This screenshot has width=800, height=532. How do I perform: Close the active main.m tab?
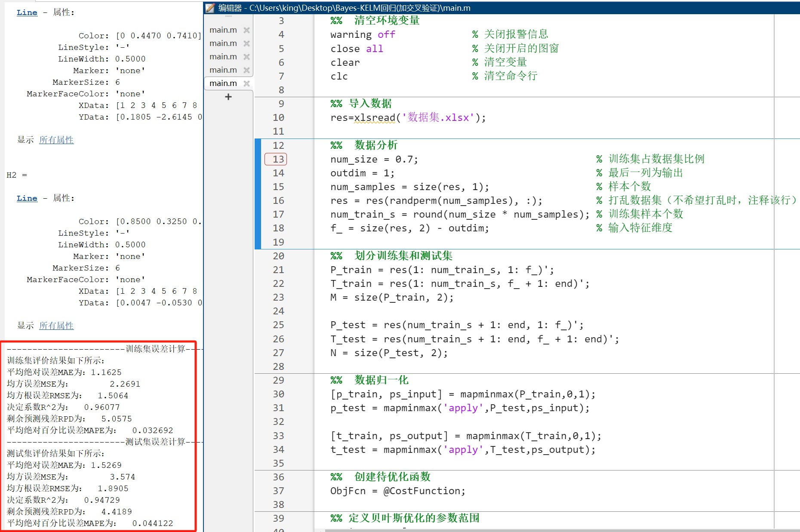tap(246, 83)
